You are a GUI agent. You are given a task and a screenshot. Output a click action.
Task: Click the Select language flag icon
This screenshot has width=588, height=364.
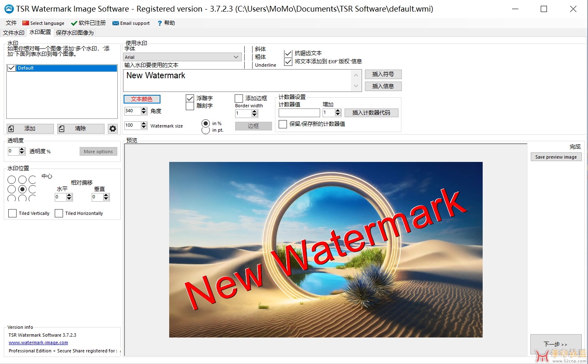26,23
